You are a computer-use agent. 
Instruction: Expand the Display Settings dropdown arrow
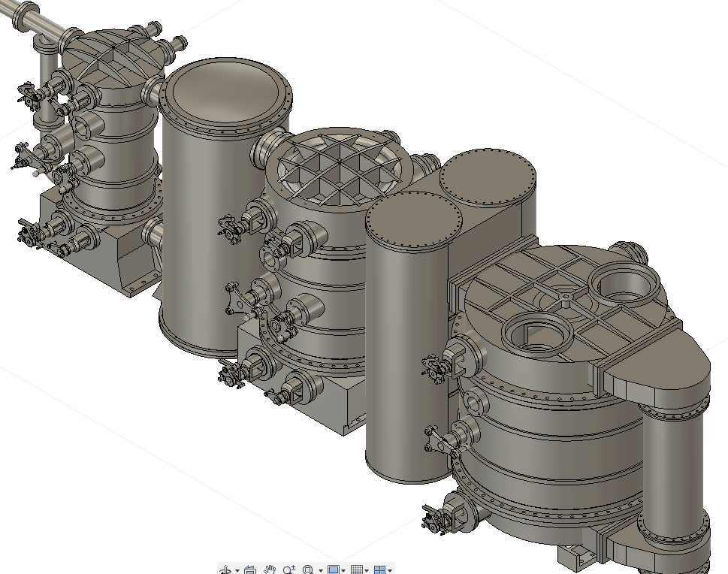coord(343,570)
